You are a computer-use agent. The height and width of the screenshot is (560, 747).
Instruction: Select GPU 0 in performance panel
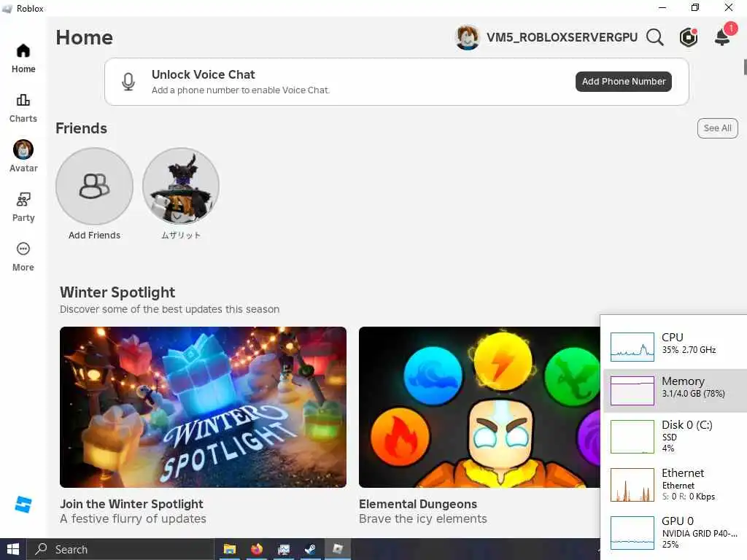pyautogui.click(x=675, y=533)
